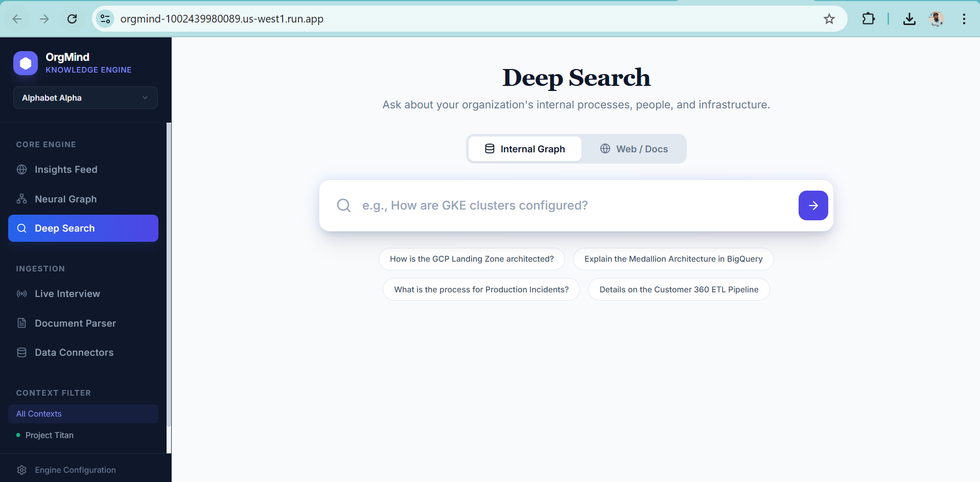Reload the page in the browser

72,19
